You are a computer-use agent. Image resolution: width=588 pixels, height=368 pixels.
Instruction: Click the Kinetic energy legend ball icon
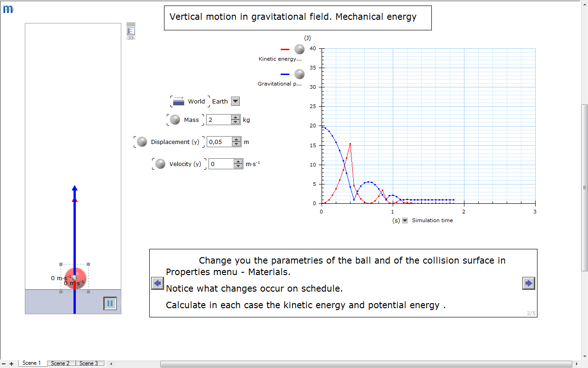[300, 49]
